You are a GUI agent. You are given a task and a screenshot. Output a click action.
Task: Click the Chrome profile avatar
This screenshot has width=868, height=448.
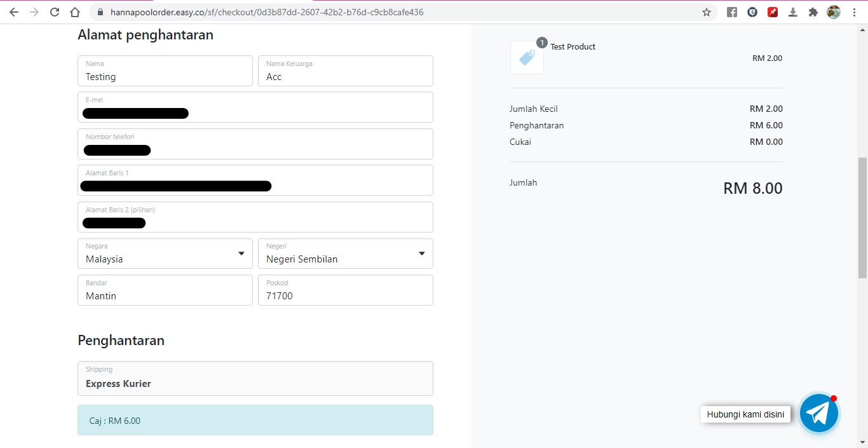833,12
